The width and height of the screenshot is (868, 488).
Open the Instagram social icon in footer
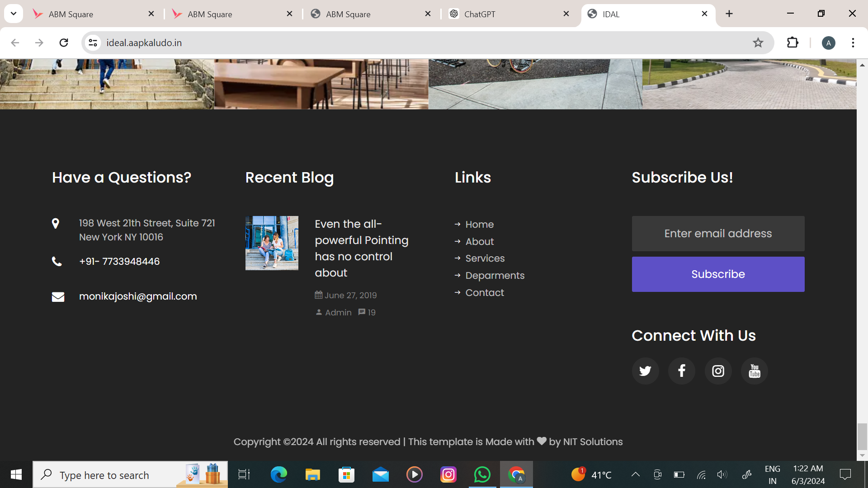pyautogui.click(x=718, y=371)
